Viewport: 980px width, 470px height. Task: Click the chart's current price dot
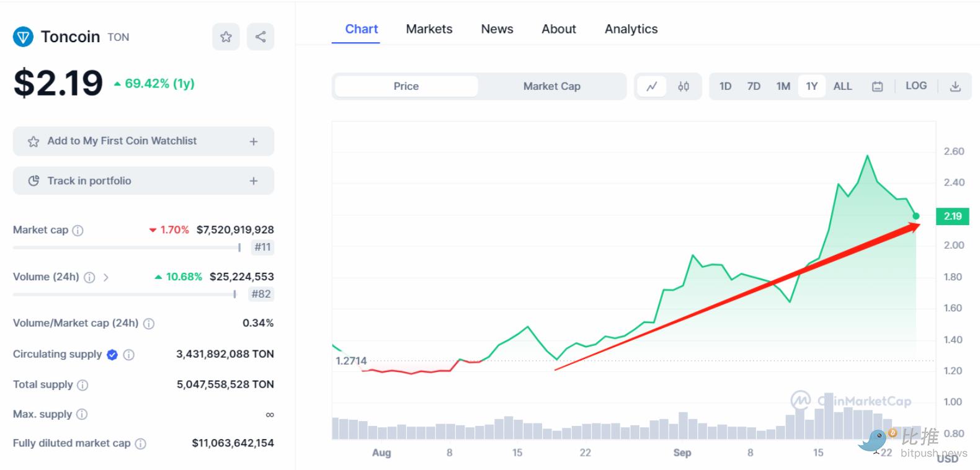[916, 216]
